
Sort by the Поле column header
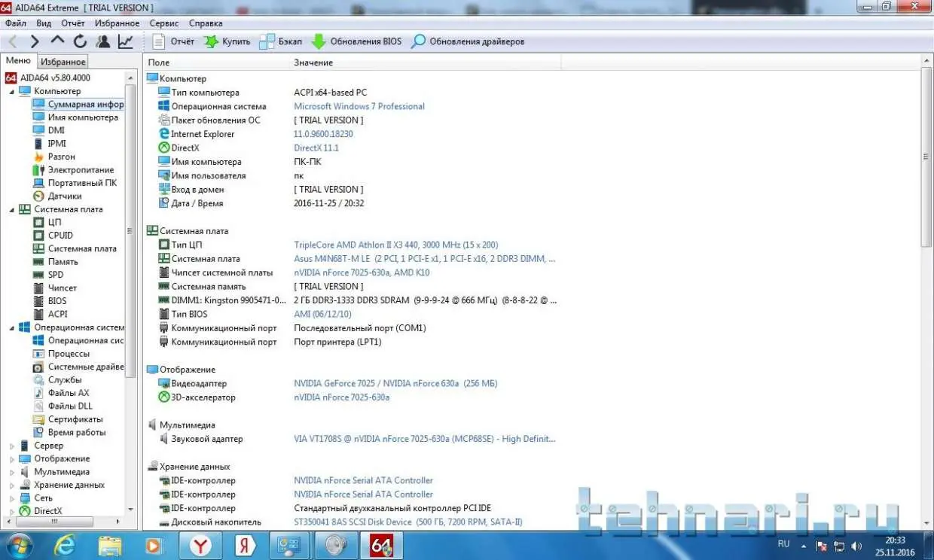(216, 62)
